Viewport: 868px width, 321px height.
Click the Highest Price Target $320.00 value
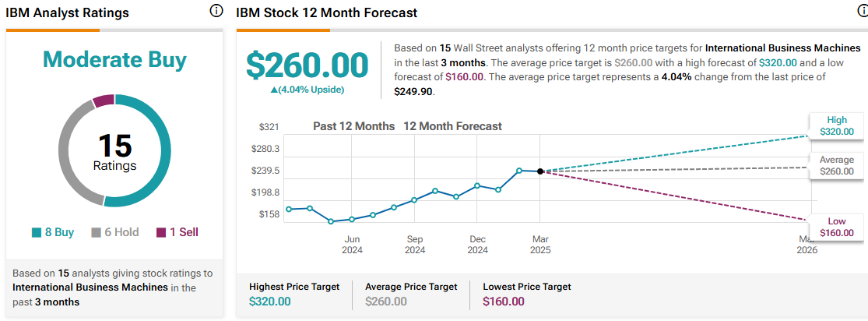tap(269, 302)
